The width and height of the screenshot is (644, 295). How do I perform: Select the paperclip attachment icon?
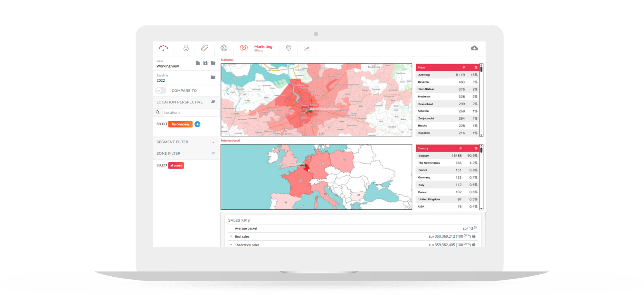tap(204, 48)
